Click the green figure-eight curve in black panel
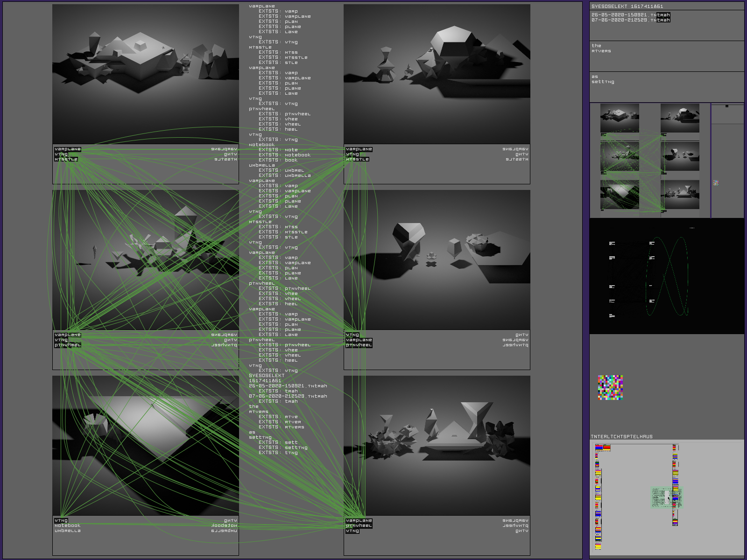 tap(669, 275)
